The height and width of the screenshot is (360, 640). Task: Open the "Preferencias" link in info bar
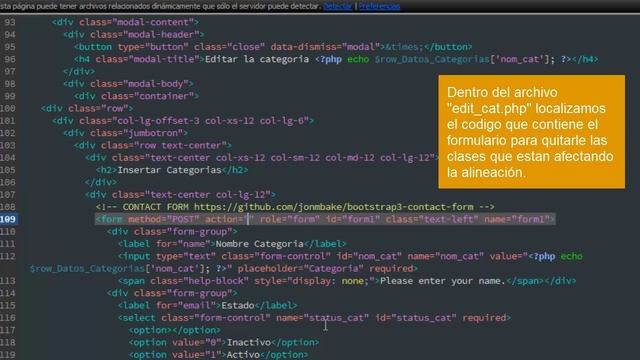pyautogui.click(x=379, y=6)
